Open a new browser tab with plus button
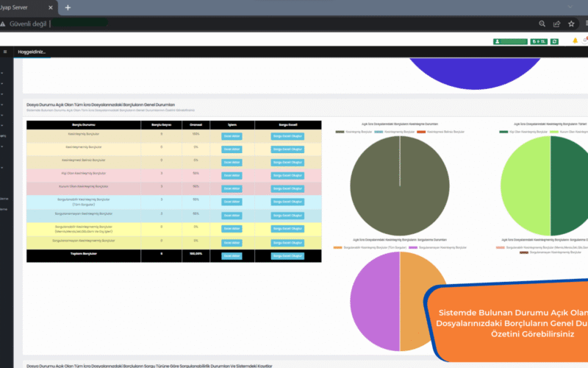The image size is (588, 368). [x=68, y=7]
